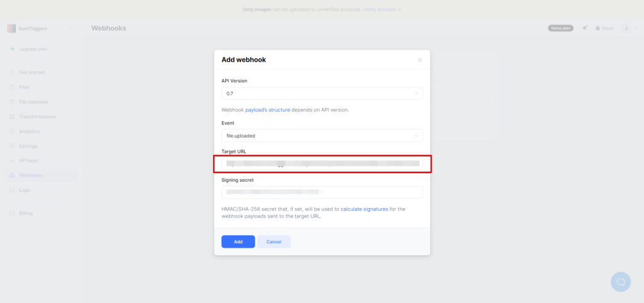Click the API keys key icon

(13, 160)
